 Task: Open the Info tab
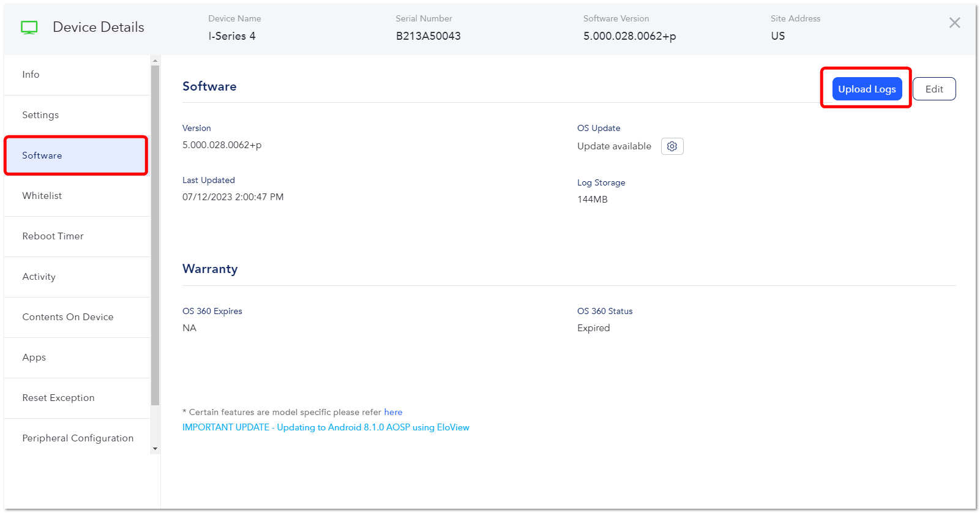click(x=77, y=75)
